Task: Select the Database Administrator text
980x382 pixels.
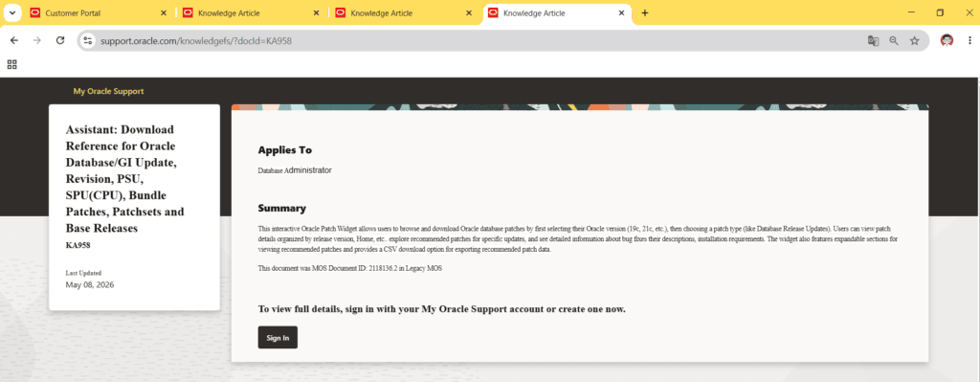Action: (295, 170)
